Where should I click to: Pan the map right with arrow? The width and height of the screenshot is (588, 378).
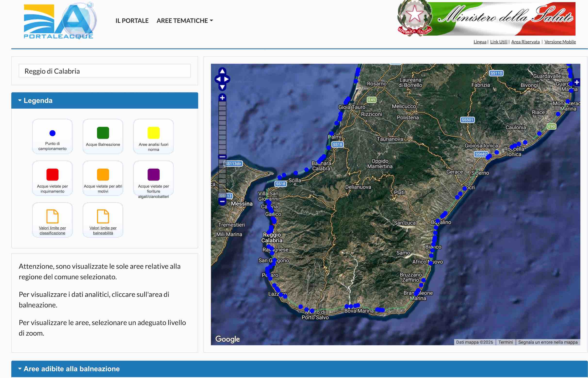click(227, 79)
